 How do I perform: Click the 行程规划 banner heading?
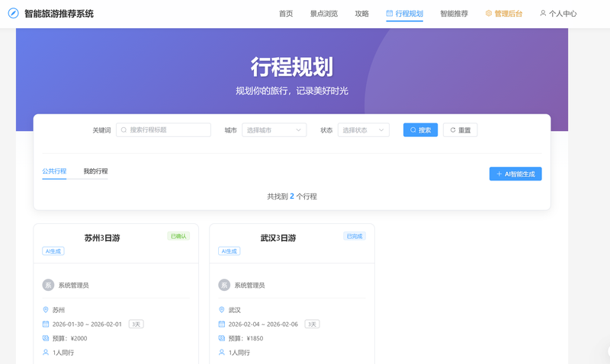pyautogui.click(x=292, y=67)
